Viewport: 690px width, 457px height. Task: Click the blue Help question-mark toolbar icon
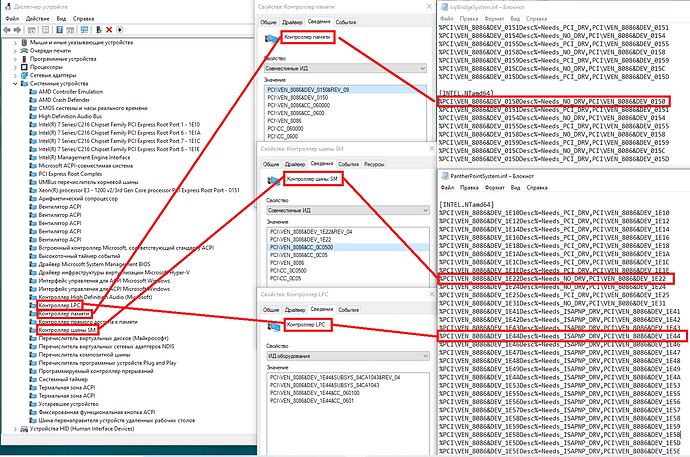pos(60,30)
